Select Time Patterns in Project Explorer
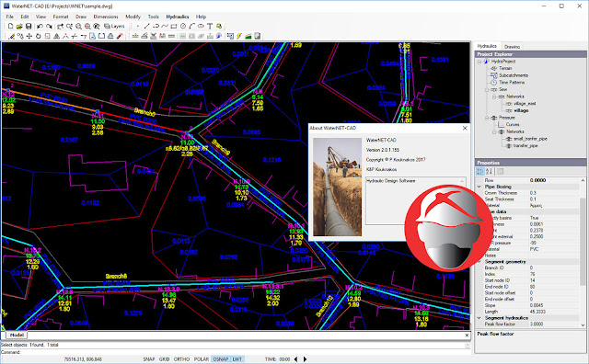589x364 pixels. (512, 83)
